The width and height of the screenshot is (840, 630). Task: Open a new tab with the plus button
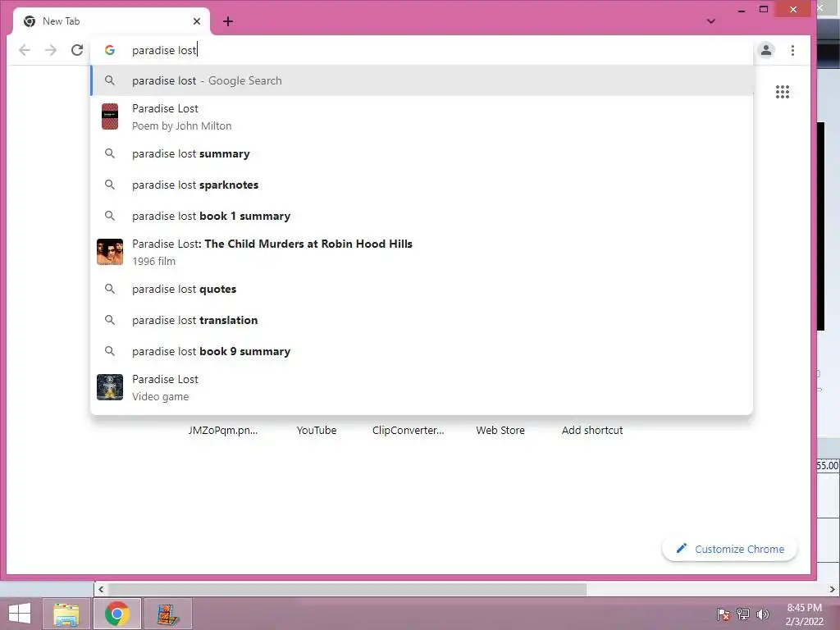pos(228,21)
